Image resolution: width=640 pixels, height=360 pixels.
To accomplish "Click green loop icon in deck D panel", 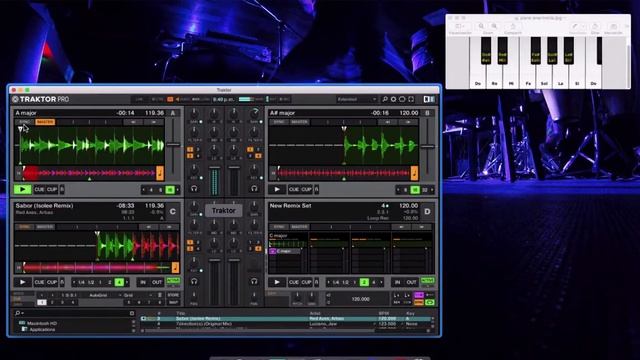I will tap(429, 302).
